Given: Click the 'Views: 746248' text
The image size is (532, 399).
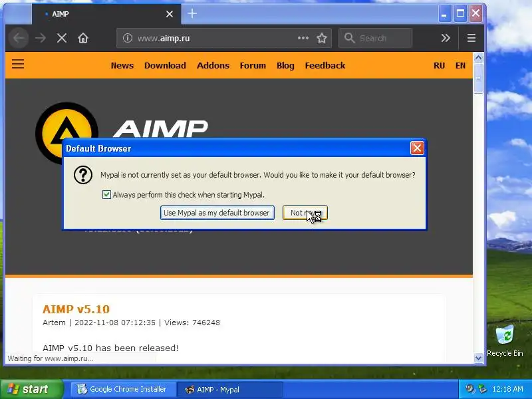Looking at the screenshot, I should click(x=192, y=323).
